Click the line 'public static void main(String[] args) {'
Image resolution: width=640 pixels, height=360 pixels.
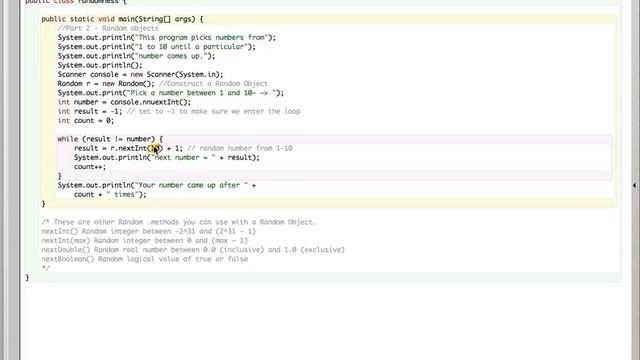coord(122,19)
